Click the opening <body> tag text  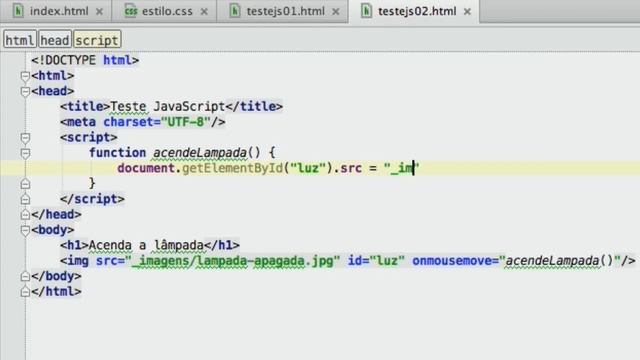pos(53,230)
